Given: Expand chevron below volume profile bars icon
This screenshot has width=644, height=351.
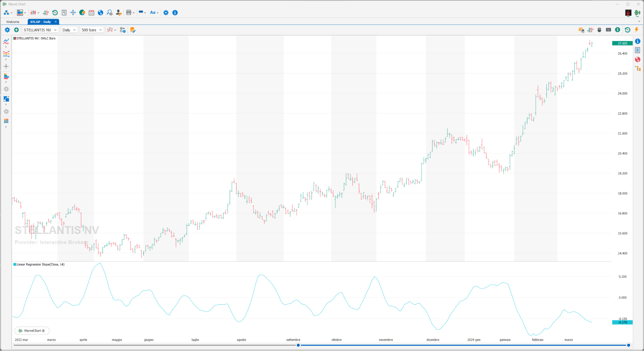Looking at the screenshot, I should pyautogui.click(x=6, y=82).
